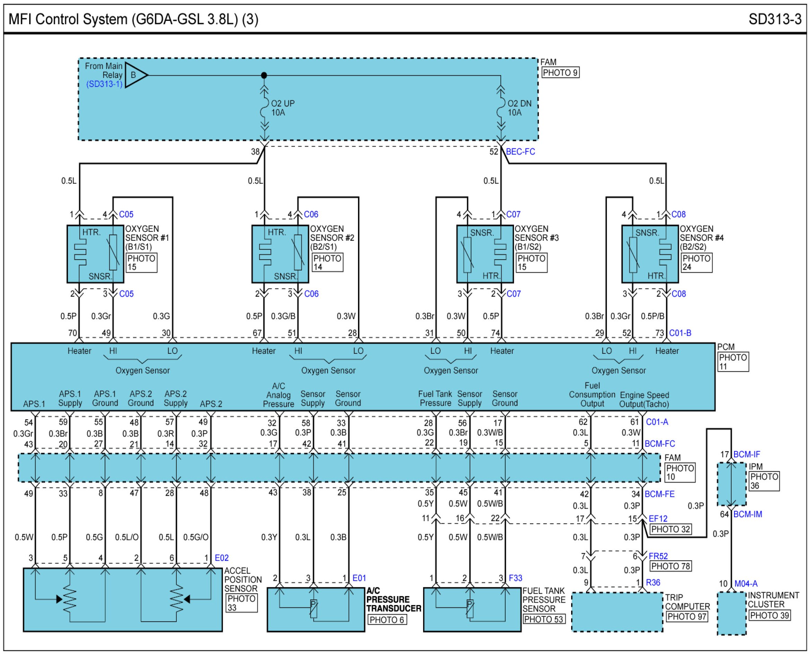Click the BCM-FE connector label
Screen dimensions: 812x657
pyautogui.click(x=660, y=494)
